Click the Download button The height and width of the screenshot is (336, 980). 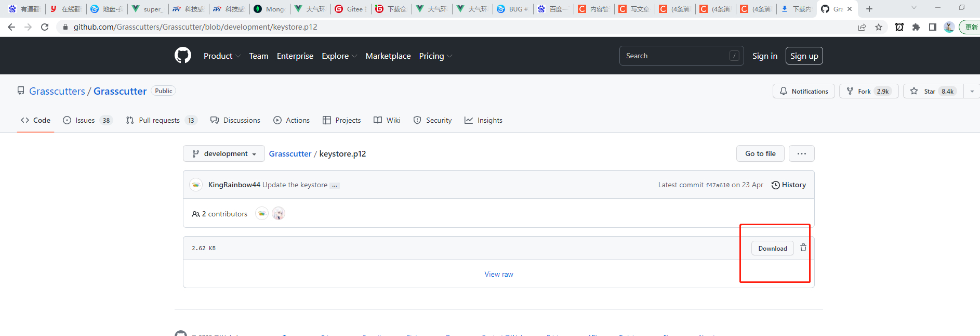point(773,248)
